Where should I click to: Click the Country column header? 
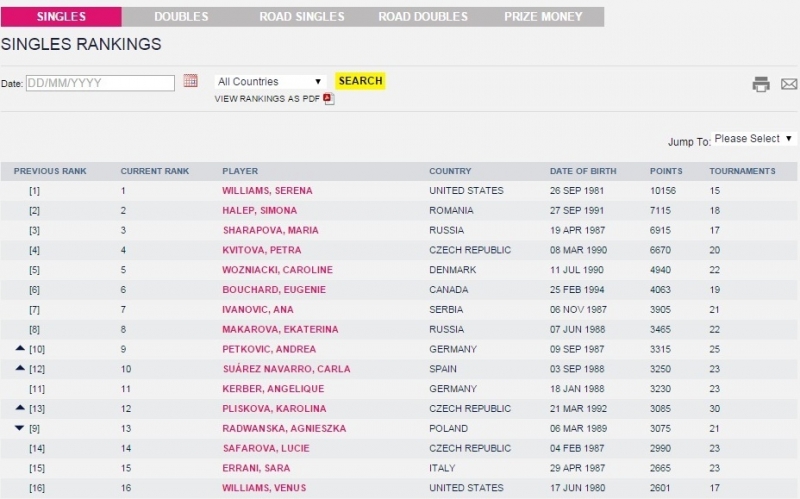450,171
